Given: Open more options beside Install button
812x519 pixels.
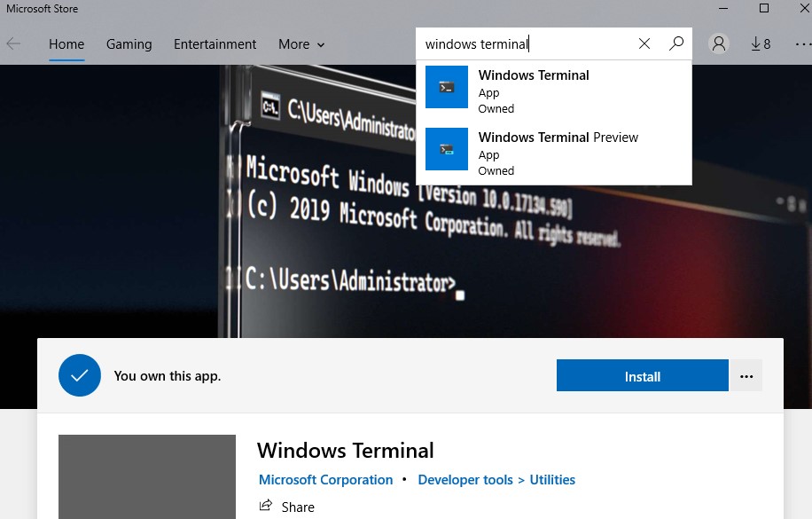Looking at the screenshot, I should pyautogui.click(x=746, y=376).
